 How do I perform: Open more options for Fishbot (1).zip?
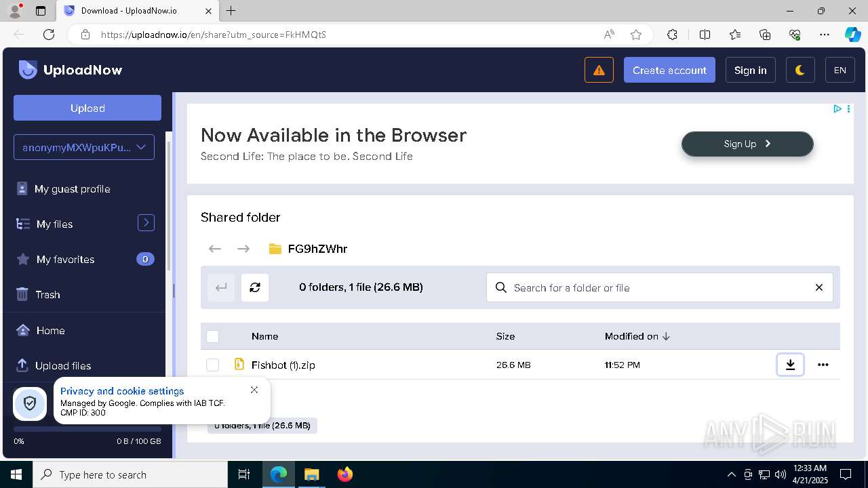(x=823, y=365)
